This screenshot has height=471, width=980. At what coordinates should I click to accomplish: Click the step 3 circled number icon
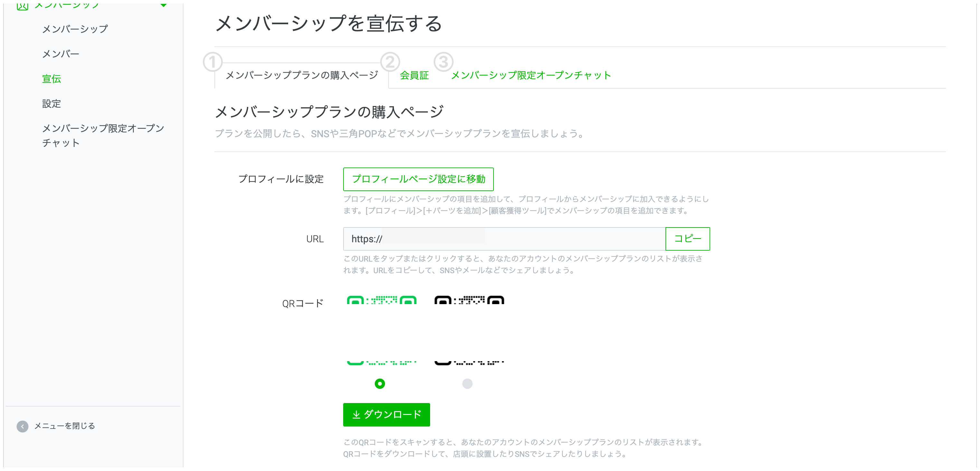443,62
